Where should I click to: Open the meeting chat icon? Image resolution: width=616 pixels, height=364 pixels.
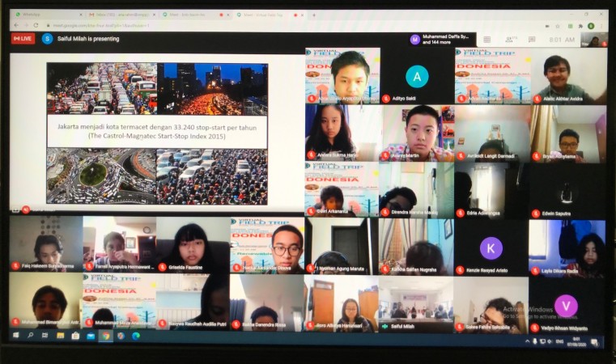click(533, 39)
